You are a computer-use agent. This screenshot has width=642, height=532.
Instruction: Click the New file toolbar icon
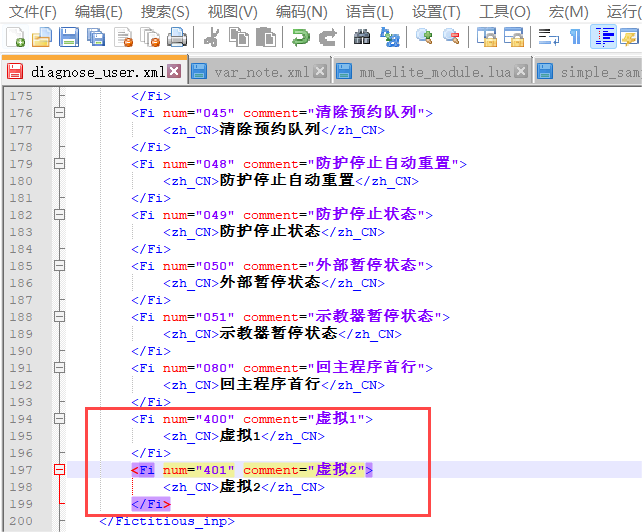point(16,38)
